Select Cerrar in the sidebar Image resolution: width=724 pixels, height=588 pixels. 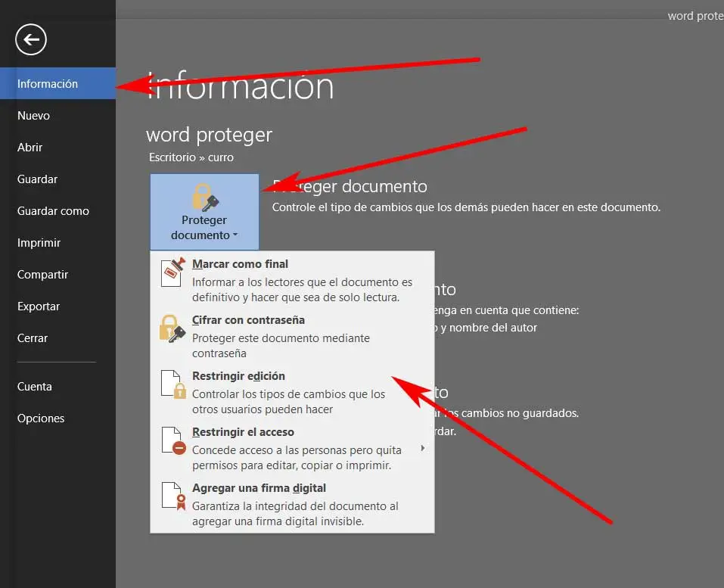tap(57, 338)
